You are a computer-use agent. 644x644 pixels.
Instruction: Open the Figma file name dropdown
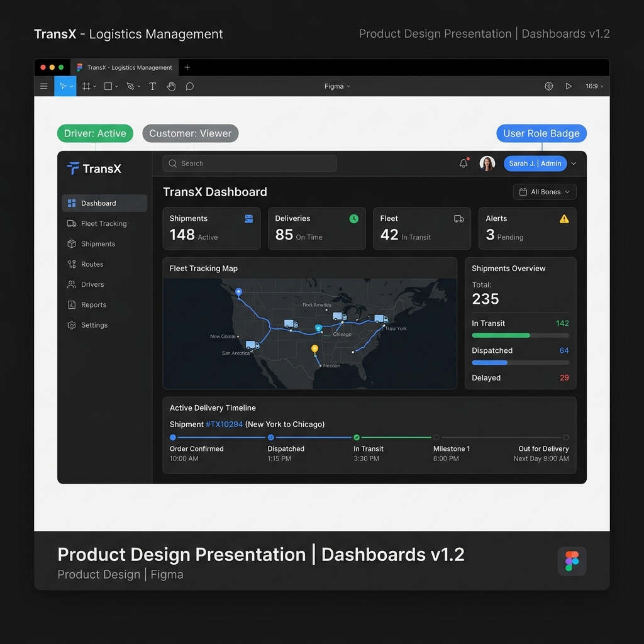[x=337, y=86]
